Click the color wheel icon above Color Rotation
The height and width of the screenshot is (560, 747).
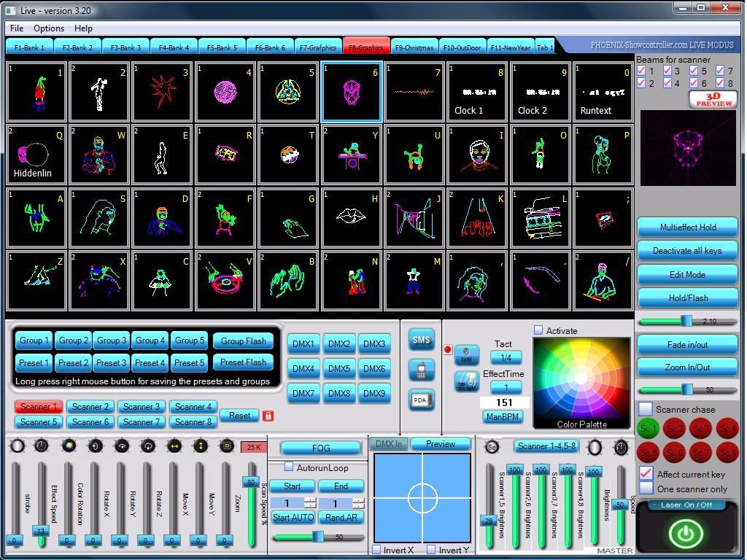[69, 446]
